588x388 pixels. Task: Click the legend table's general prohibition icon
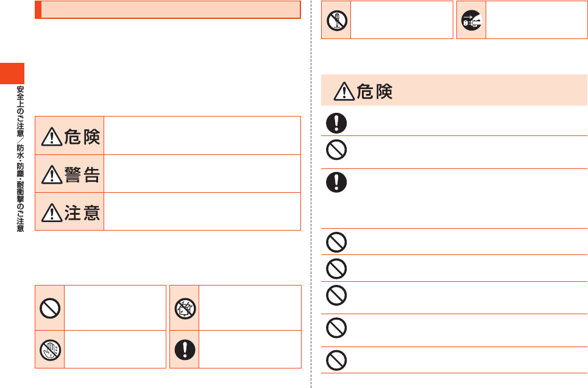pos(50,308)
